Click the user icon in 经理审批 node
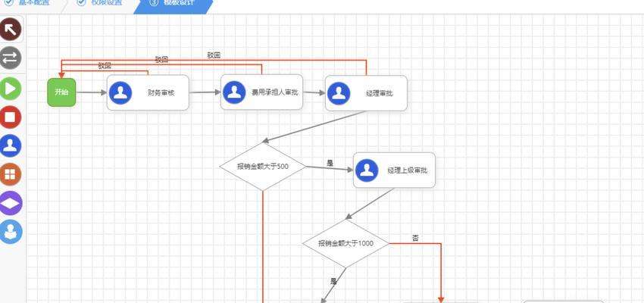644x303 pixels. coord(339,93)
